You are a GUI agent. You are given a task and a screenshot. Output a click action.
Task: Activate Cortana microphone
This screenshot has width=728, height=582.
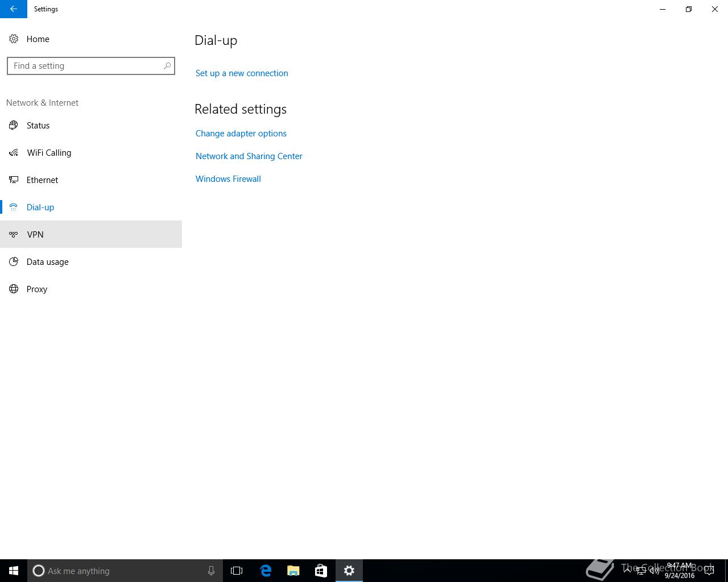[211, 571]
